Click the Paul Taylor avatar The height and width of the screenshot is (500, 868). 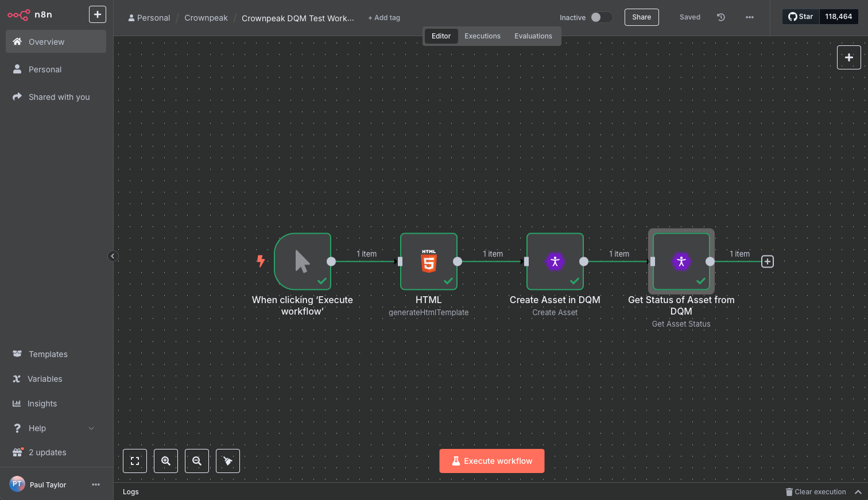click(x=17, y=484)
